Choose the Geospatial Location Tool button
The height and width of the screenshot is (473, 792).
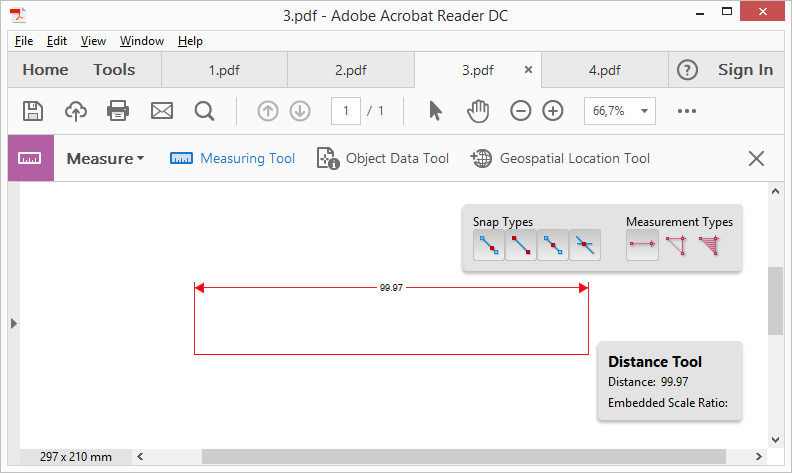click(x=560, y=158)
